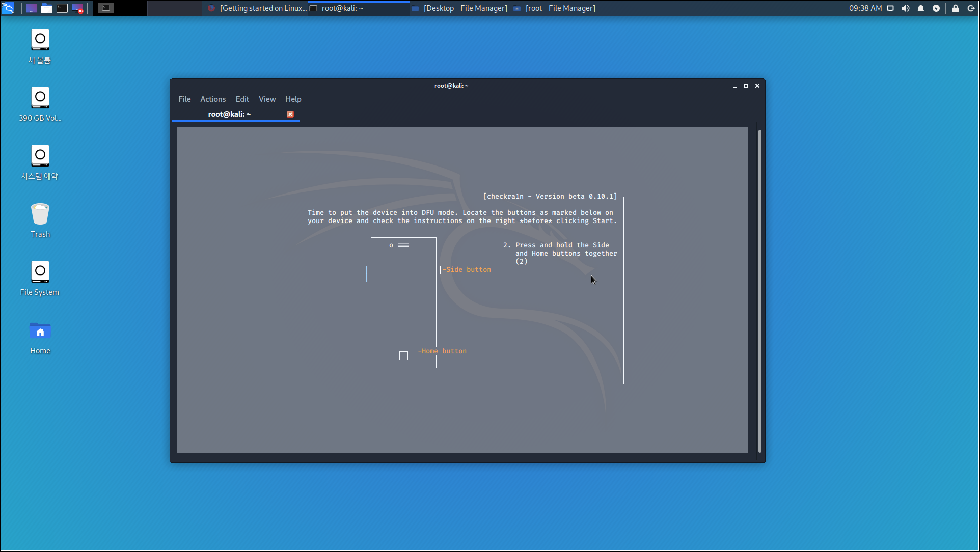Open notifications bell icon
The width and height of the screenshot is (980, 552).
click(x=921, y=8)
